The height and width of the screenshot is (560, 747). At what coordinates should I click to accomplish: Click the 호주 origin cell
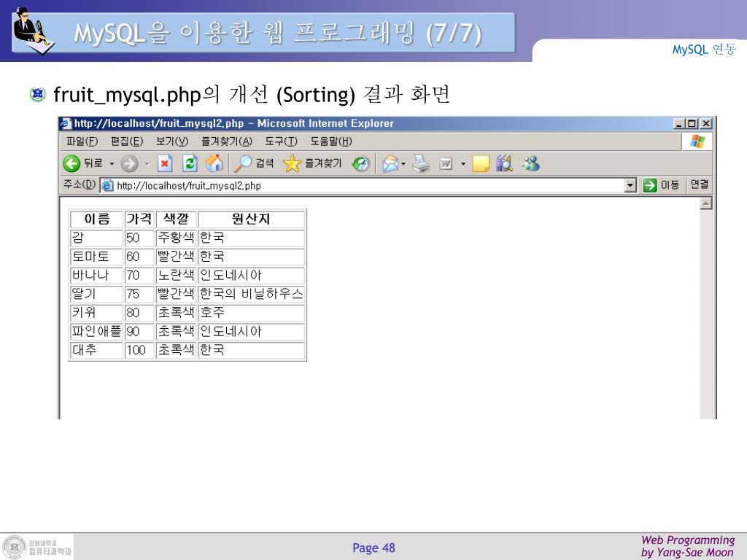click(251, 312)
